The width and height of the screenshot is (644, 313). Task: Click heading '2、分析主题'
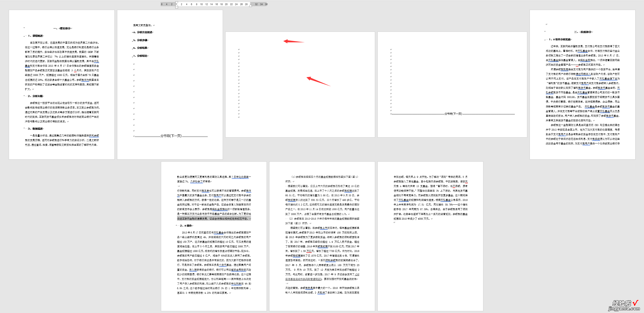35,96
